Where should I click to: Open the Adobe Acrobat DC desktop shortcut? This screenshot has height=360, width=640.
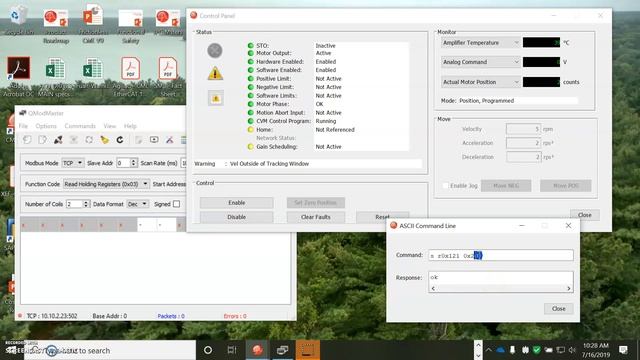18,77
